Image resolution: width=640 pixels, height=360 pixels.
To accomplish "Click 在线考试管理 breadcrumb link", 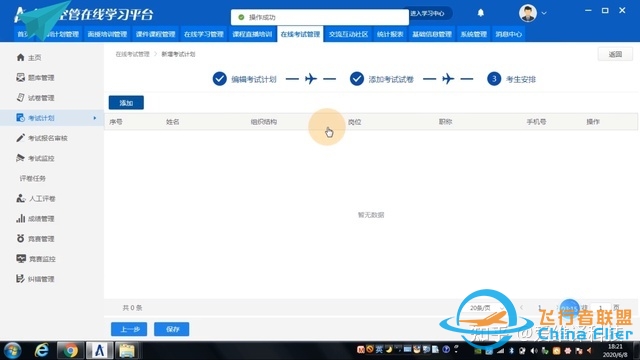I will [x=132, y=54].
